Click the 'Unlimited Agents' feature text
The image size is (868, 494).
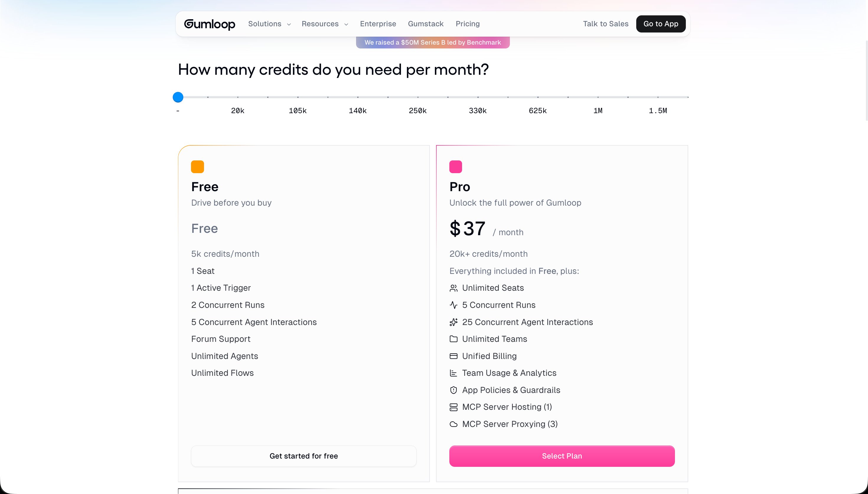pos(225,356)
